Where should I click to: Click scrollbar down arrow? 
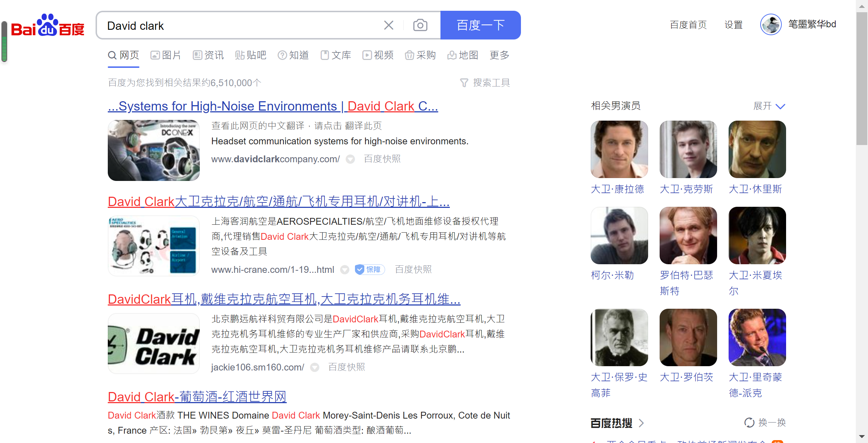(x=862, y=437)
